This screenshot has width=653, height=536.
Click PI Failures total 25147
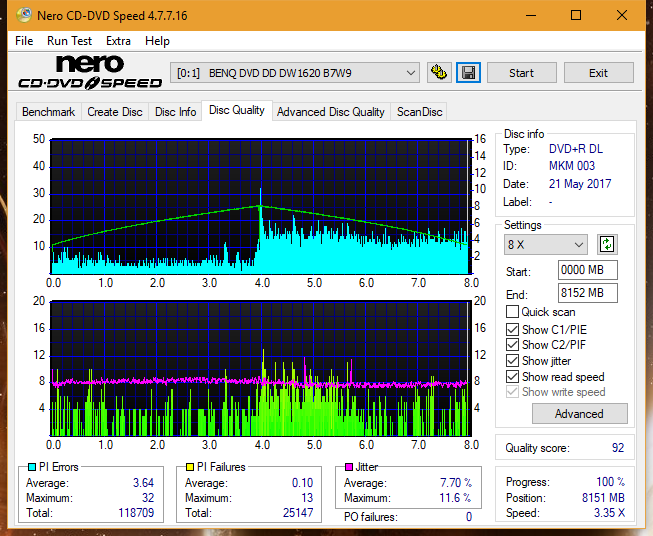(x=298, y=513)
